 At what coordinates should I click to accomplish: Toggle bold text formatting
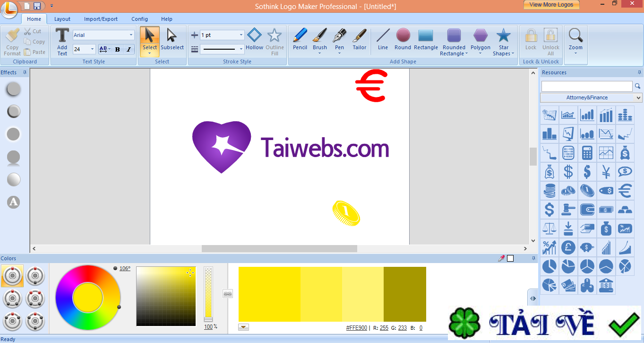pyautogui.click(x=118, y=49)
